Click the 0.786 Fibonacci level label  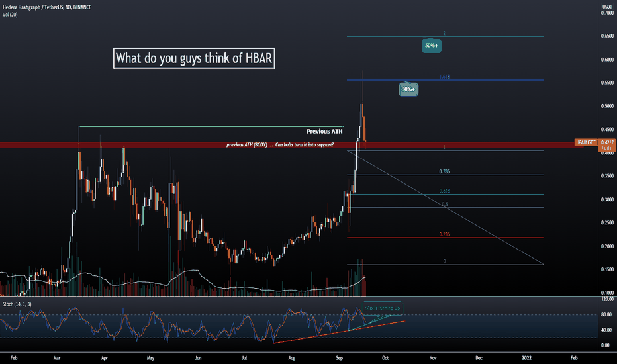pos(444,171)
